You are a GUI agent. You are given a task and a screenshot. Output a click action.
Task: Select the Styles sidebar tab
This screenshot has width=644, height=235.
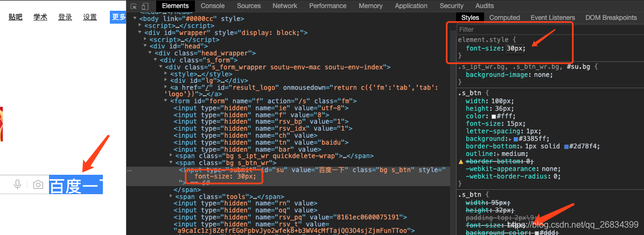470,18
